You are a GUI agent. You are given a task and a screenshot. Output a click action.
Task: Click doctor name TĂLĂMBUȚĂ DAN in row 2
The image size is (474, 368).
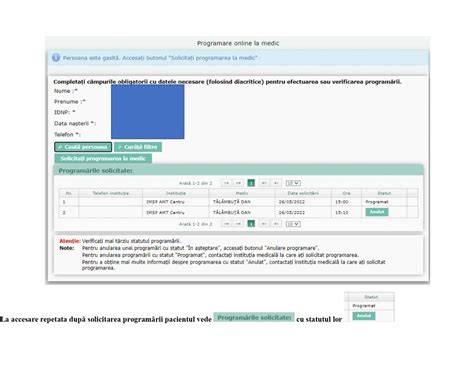click(232, 212)
